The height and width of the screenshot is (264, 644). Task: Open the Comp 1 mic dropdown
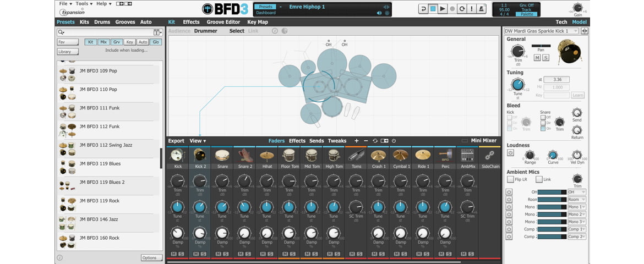click(577, 229)
